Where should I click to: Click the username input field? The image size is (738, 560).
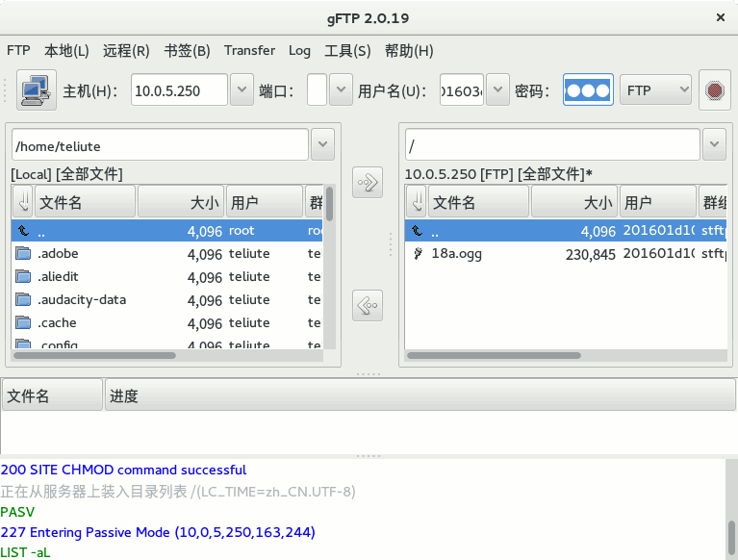[x=462, y=89]
